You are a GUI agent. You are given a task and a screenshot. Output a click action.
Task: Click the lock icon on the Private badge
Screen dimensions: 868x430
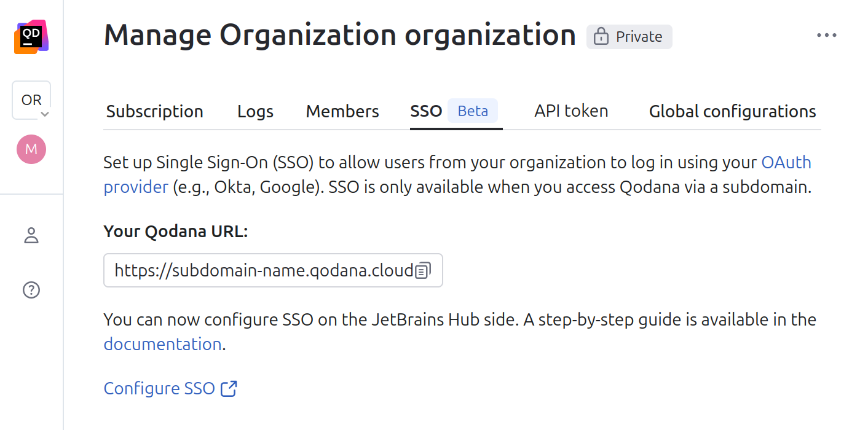click(599, 37)
